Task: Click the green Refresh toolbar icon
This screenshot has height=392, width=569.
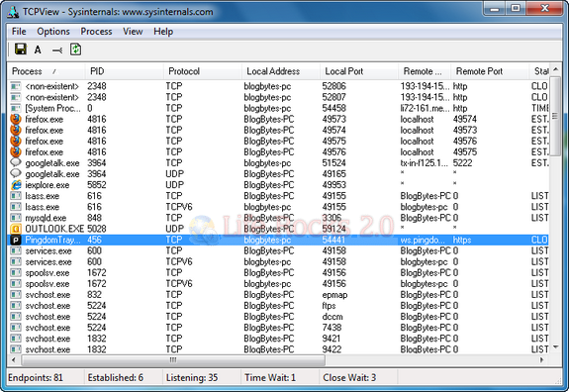Action: tap(76, 49)
